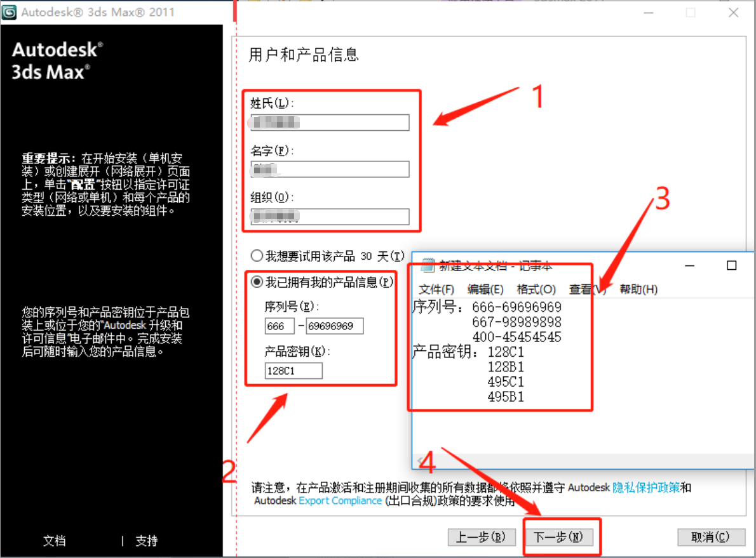Click the 支持 link in the left sidebar
This screenshot has width=756, height=558.
pyautogui.click(x=146, y=541)
